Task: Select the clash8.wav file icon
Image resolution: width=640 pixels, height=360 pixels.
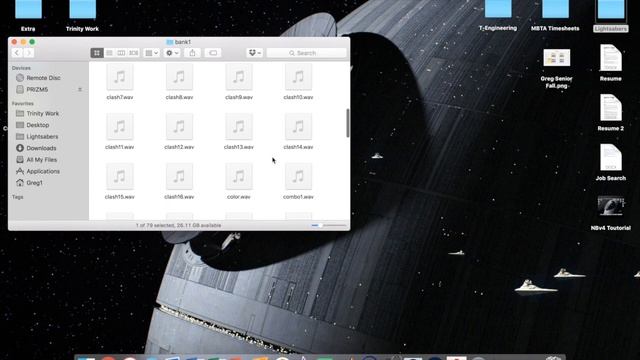Action: tap(179, 77)
